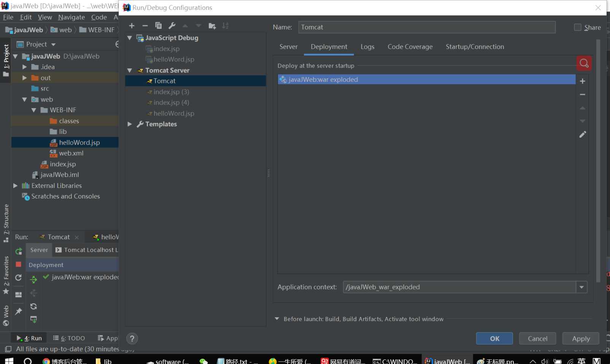Open the Tomcat Localhost Log tab
Viewport: 610px width, 364px height.
click(x=87, y=250)
